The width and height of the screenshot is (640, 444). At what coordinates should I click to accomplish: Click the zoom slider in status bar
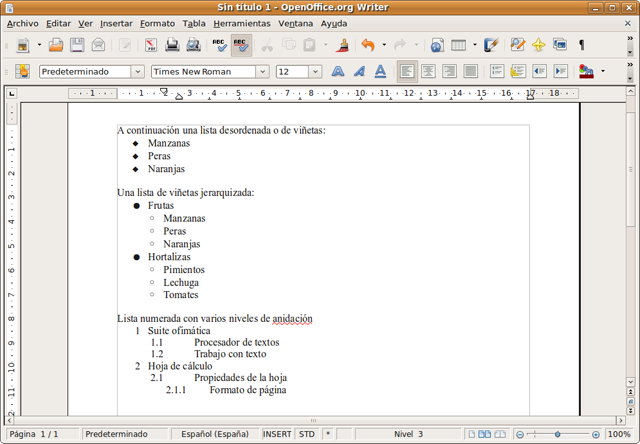563,435
